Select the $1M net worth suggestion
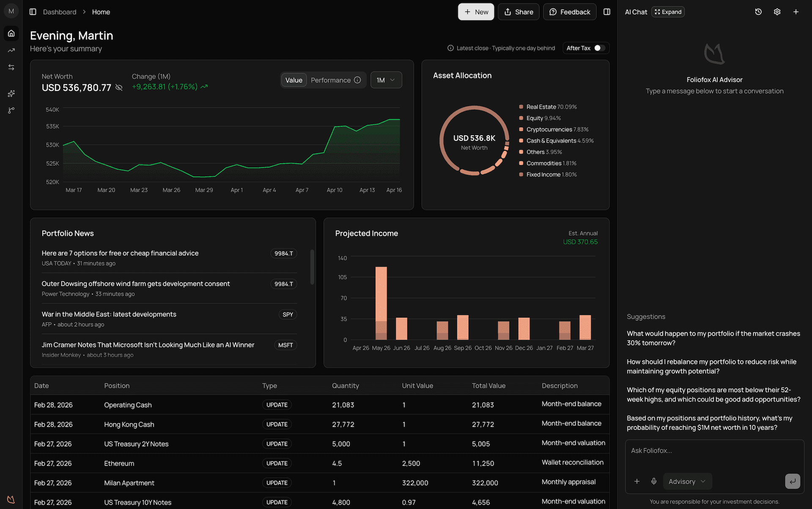Viewport: 812px width, 509px height. tap(710, 423)
